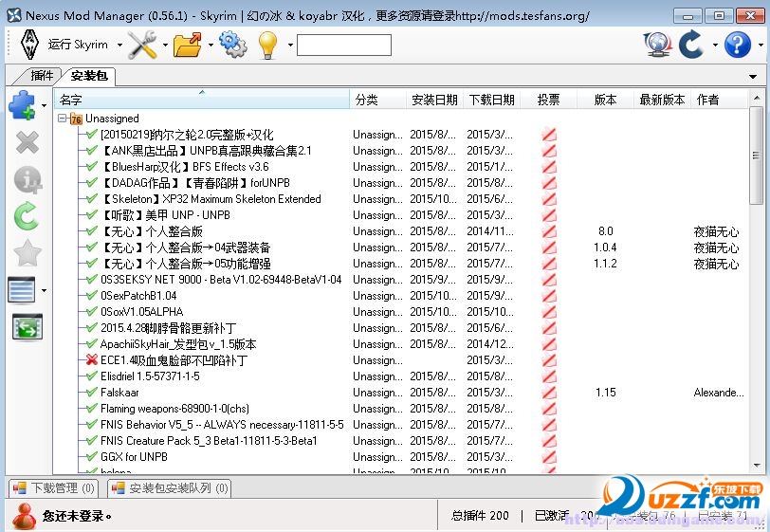Open the tools wrench-and-screwdriver icon
This screenshot has width=770, height=532.
(x=142, y=45)
